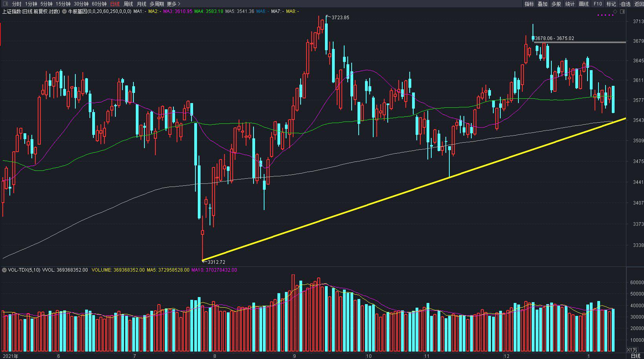Click the 上证指数 chart title label

click(31, 11)
